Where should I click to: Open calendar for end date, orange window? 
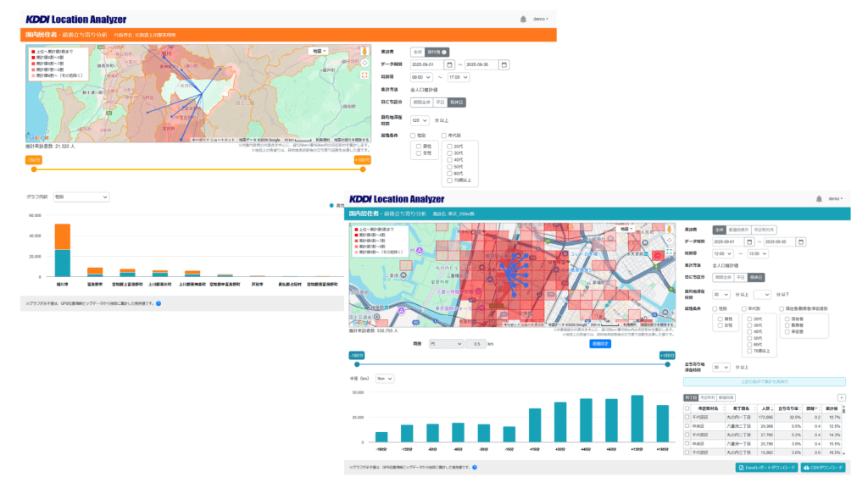tap(504, 64)
